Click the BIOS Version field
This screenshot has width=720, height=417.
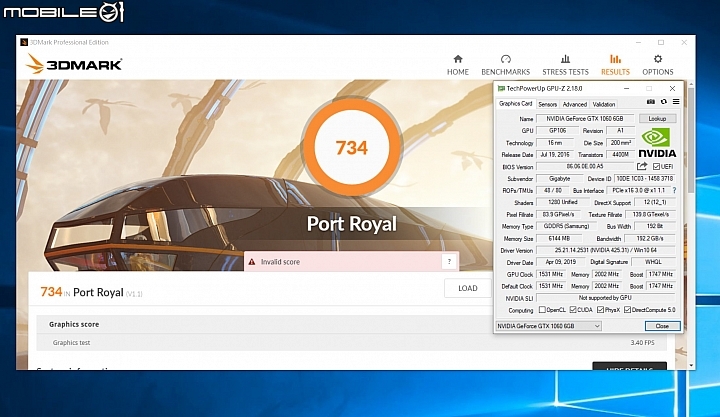[x=585, y=166]
